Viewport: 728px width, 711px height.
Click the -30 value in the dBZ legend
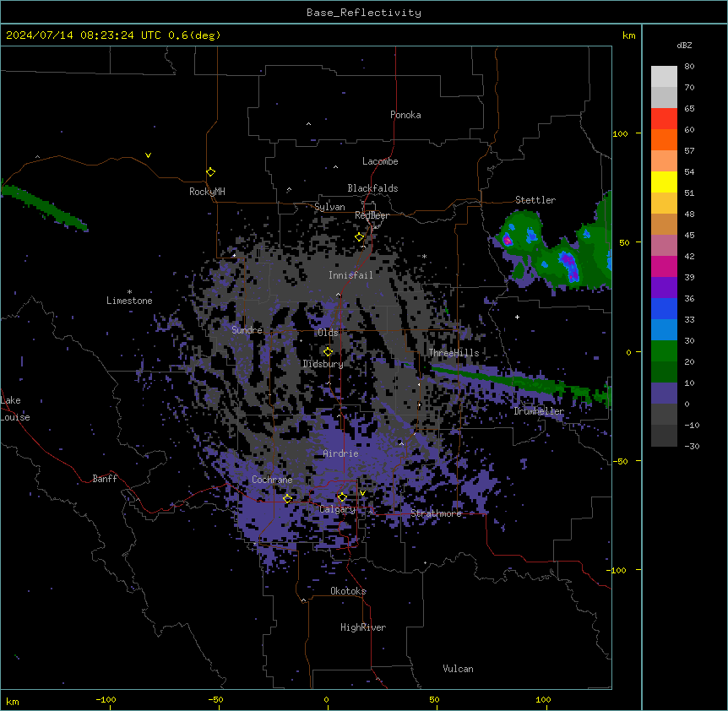pos(692,446)
